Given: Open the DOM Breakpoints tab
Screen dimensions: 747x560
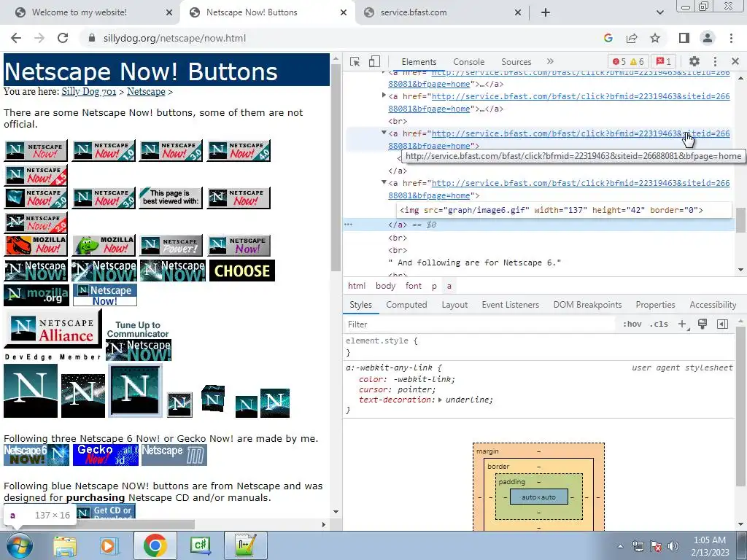Looking at the screenshot, I should click(587, 305).
